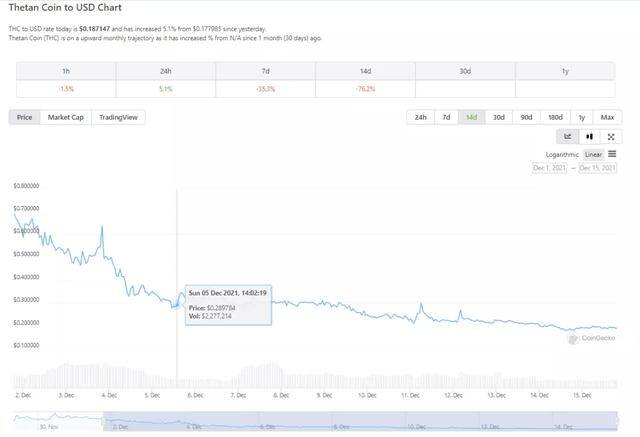Open chart export hamburger menu
The width and height of the screenshot is (640, 437).
pos(612,154)
